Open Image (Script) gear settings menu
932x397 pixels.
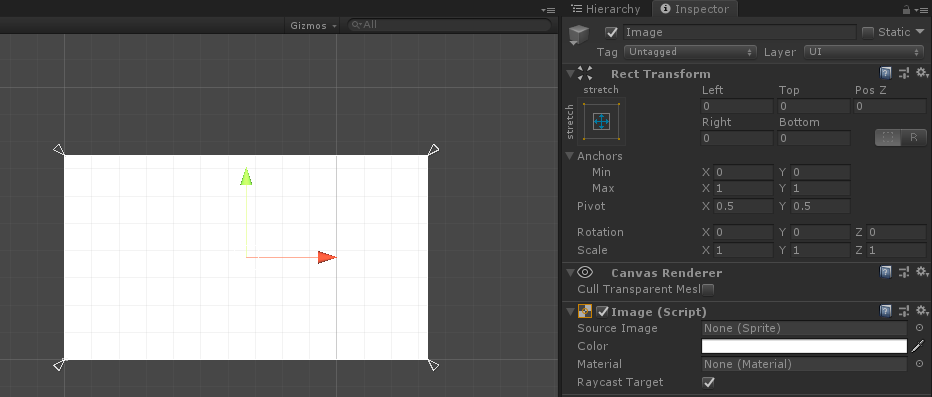pos(922,311)
